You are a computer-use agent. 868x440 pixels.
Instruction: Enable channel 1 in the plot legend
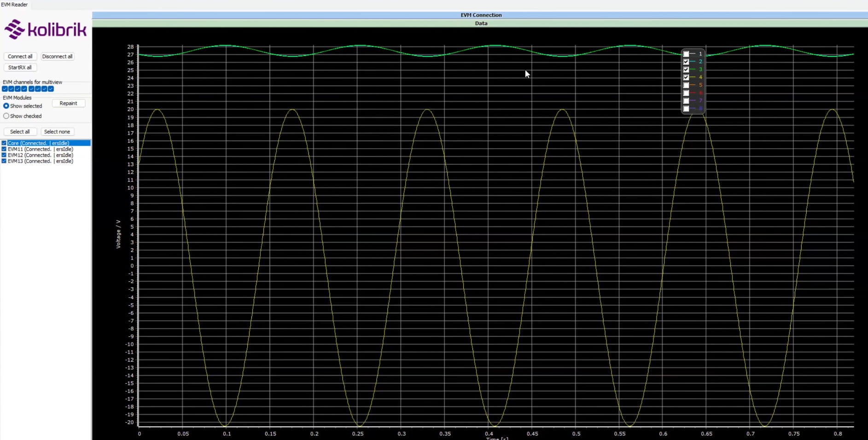(687, 53)
